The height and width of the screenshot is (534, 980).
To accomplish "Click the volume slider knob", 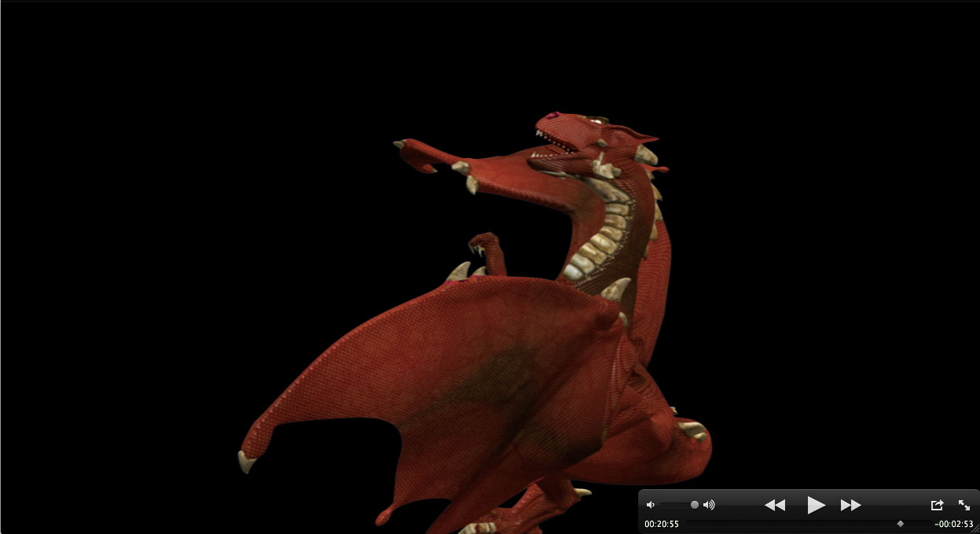I will (695, 505).
